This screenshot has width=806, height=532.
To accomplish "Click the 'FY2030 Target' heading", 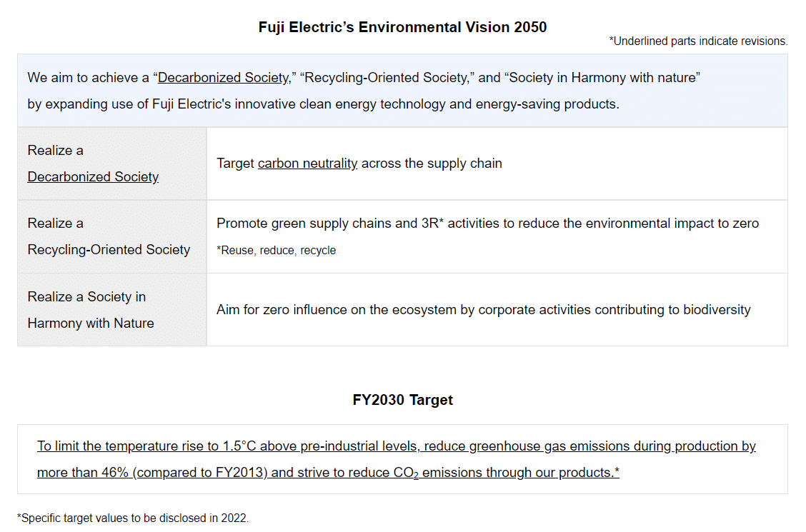I will point(402,400).
